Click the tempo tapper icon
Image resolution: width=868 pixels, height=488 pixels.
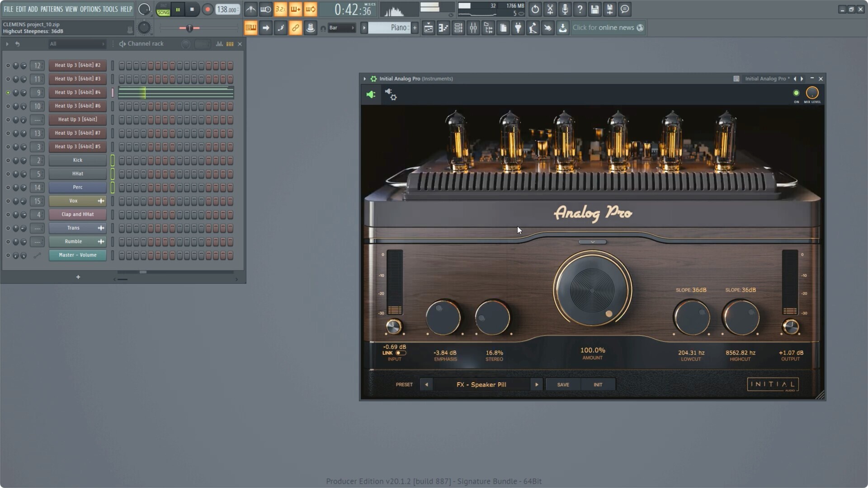coord(533,28)
